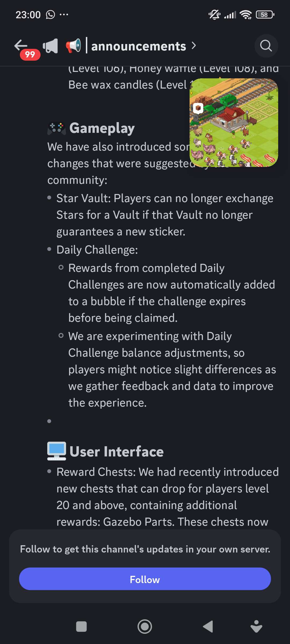Open search with the magnifying glass icon
Screen dimensions: 290x644
pyautogui.click(x=266, y=46)
